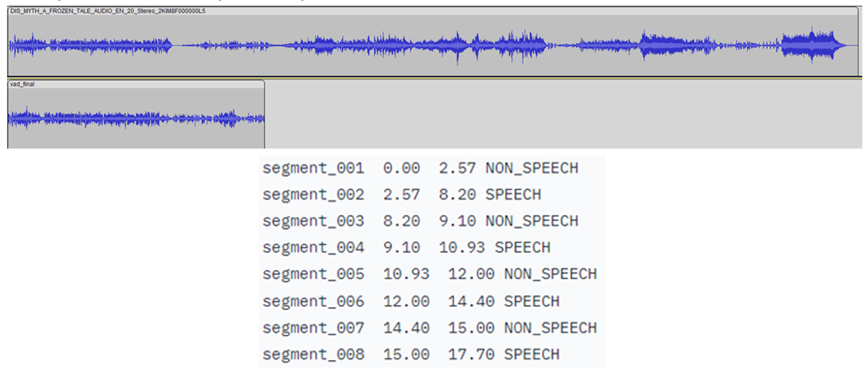Select the segment_005 label text
Screen dimensions: 868x375
coord(313,274)
